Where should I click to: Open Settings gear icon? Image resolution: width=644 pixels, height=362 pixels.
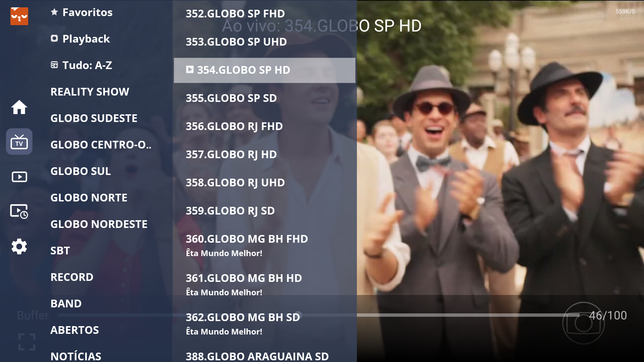[x=19, y=247]
